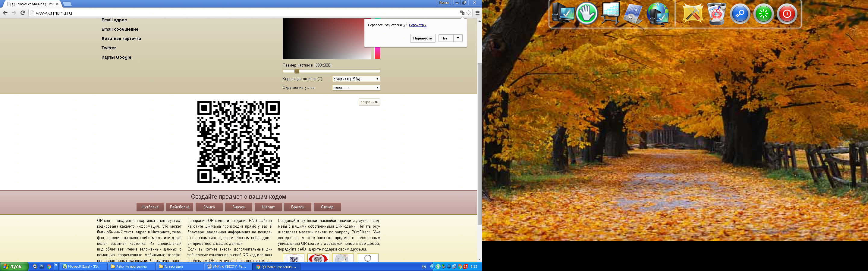Viewport: 868px width, 271px height.
Task: Open the recycle bin dock icon
Action: [716, 14]
